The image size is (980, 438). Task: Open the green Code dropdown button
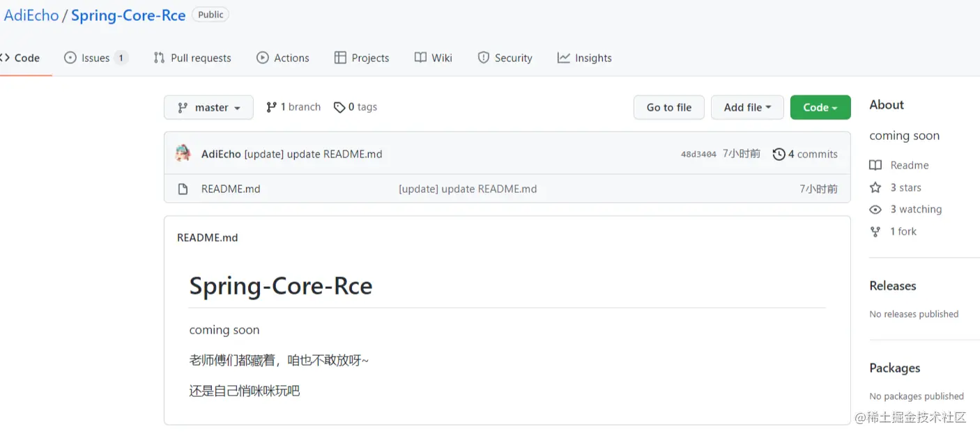pyautogui.click(x=820, y=107)
